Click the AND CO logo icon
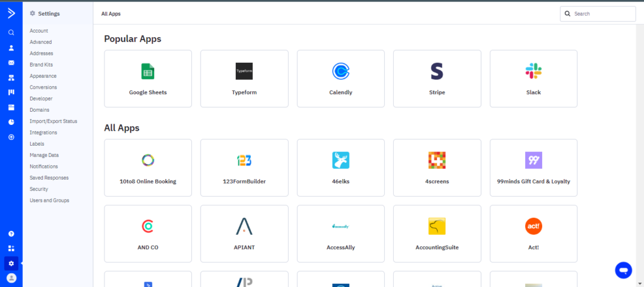Viewport: 644px width, 287px height. point(148,226)
